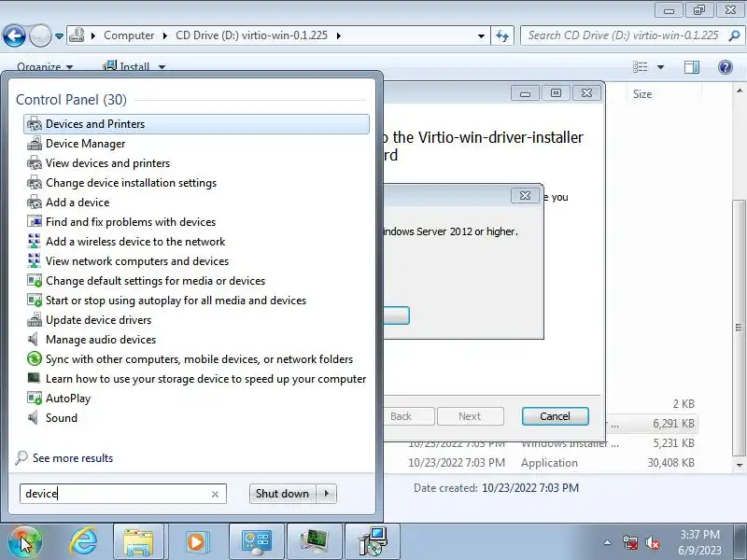The height and width of the screenshot is (560, 747).
Task: Click Install in Explorer toolbar
Action: (126, 66)
